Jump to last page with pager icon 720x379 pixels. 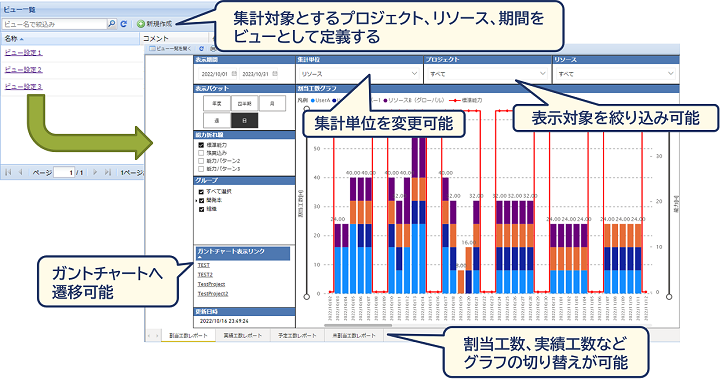pyautogui.click(x=107, y=172)
